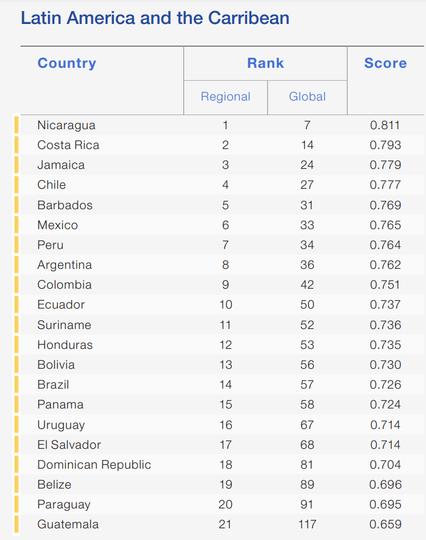
Task: Click Brazil's score 0.726
Action: pyautogui.click(x=385, y=385)
